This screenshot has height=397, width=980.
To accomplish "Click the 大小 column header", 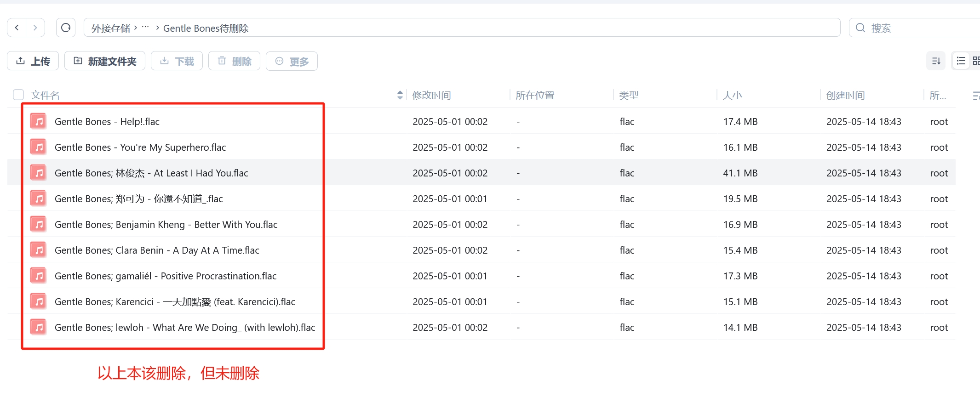I will coord(732,95).
